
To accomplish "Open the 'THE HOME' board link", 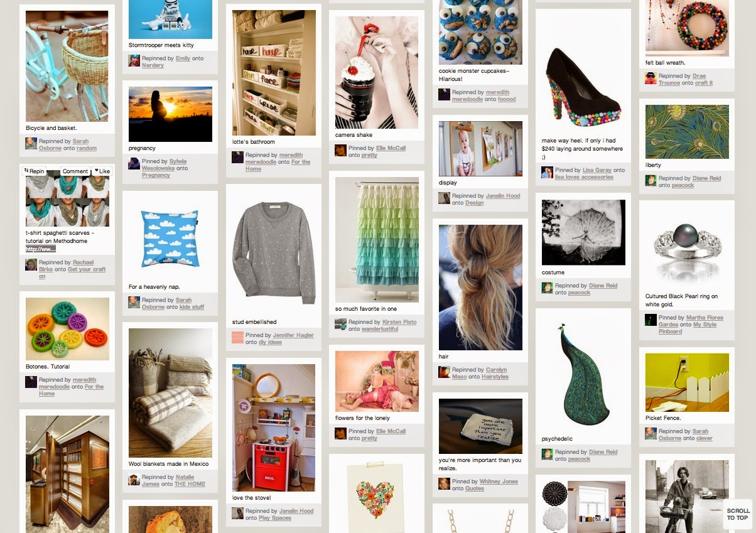I will (190, 484).
